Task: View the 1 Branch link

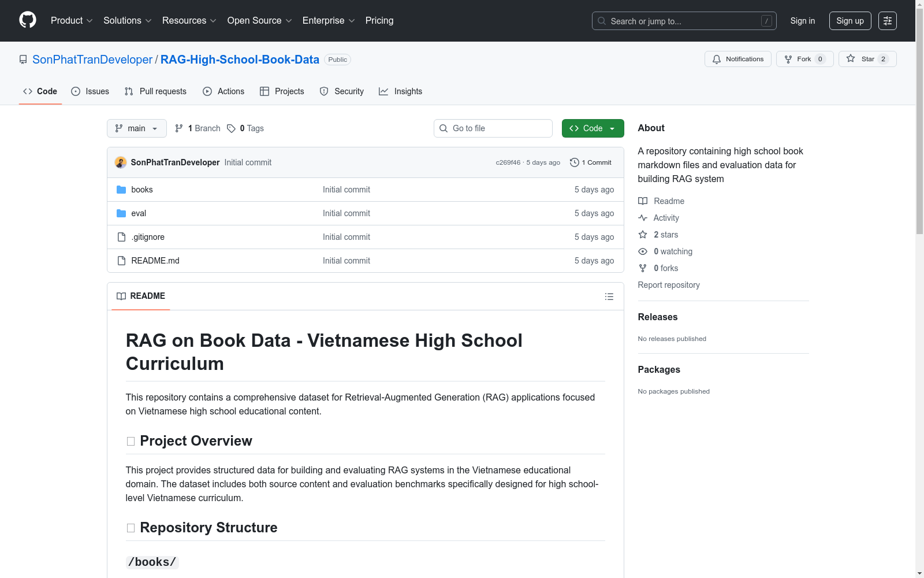Action: pyautogui.click(x=198, y=128)
